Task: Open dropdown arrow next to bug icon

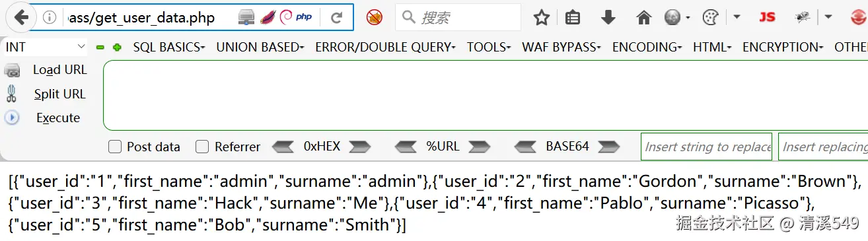Action: (x=828, y=18)
